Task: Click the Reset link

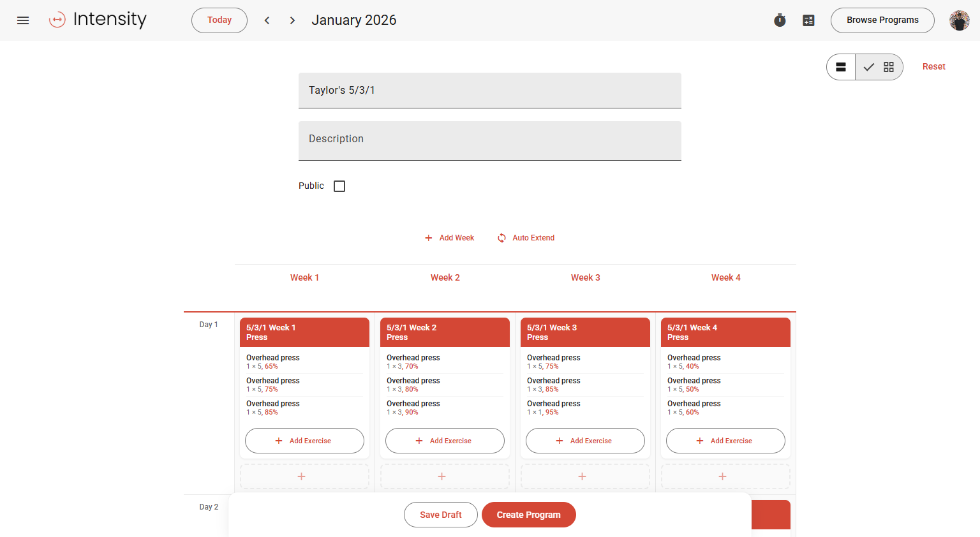Action: coord(933,66)
